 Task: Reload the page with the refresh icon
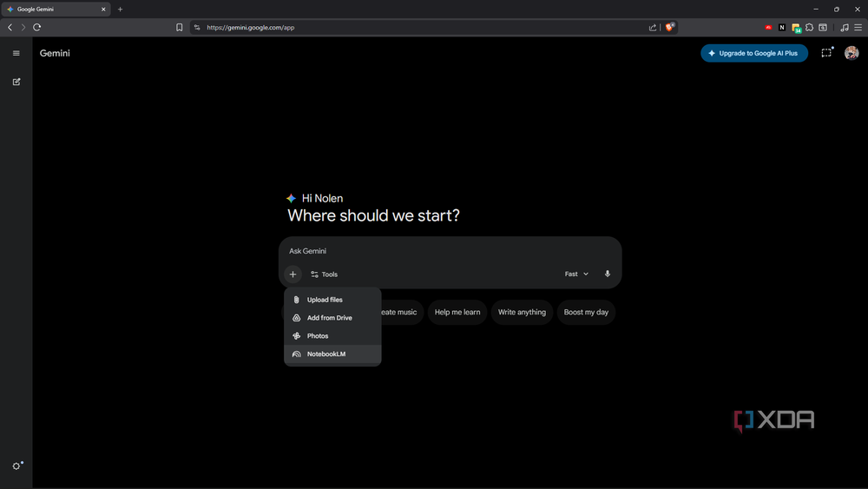37,27
